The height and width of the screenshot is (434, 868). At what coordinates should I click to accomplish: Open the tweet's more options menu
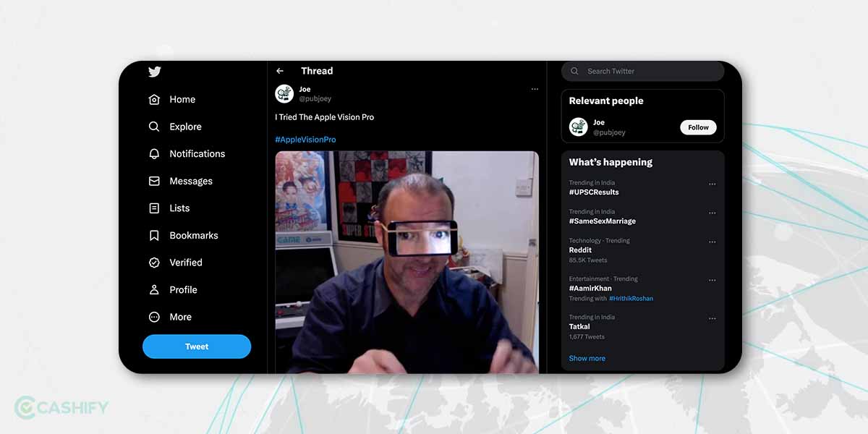tap(535, 88)
